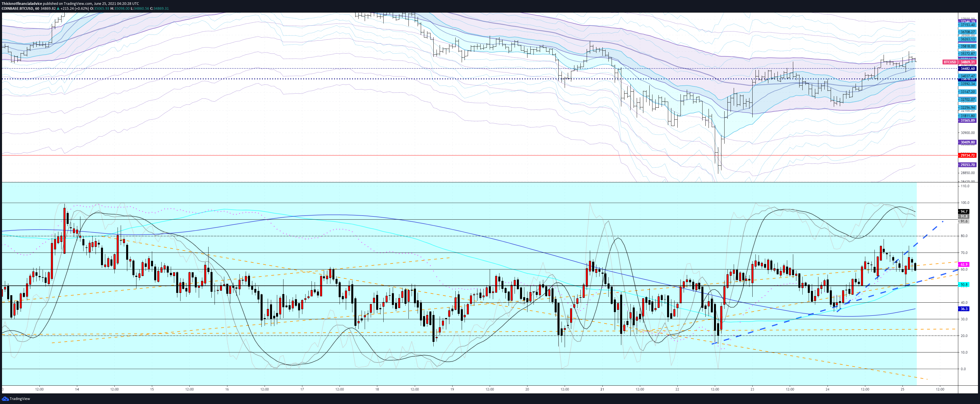Open the Thisisnotfinancialadvice author name
Screen dimensions: 980x404
[x=22, y=3]
